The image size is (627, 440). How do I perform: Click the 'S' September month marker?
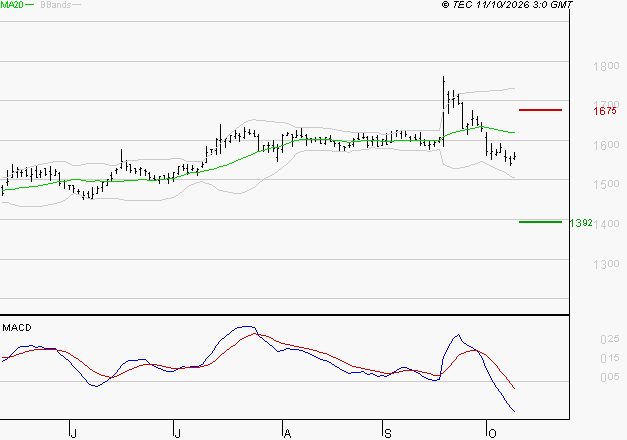(x=387, y=434)
